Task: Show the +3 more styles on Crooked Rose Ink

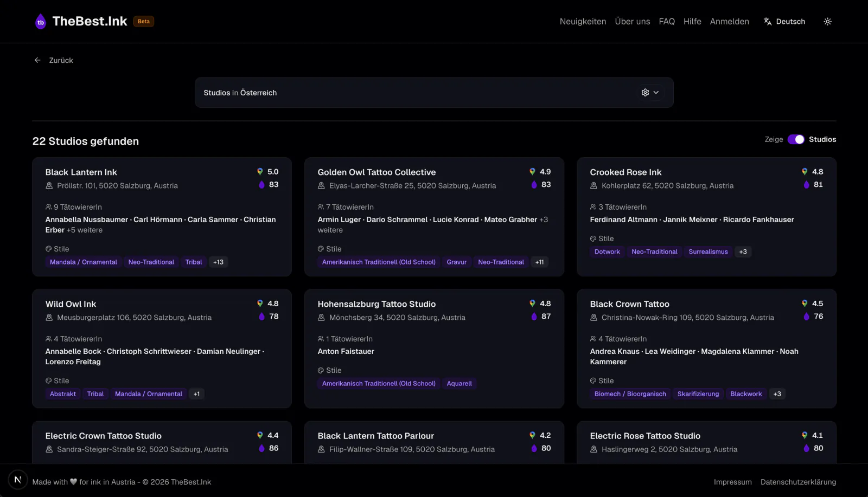Action: [743, 252]
